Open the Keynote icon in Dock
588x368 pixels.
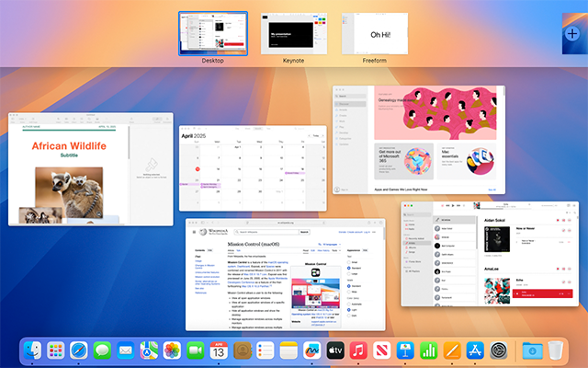[x=406, y=351]
